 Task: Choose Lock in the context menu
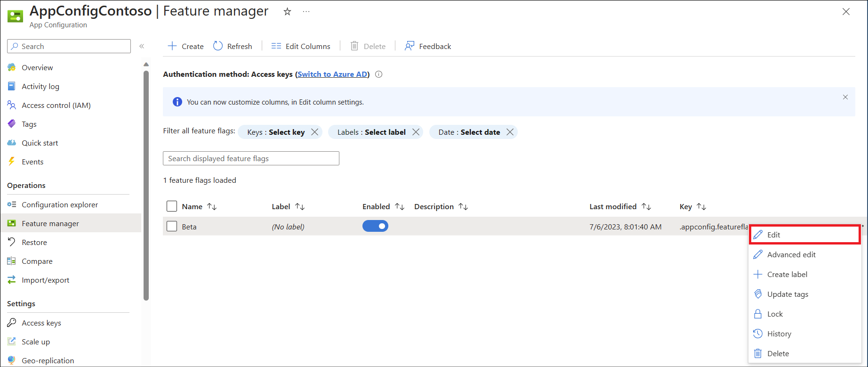(x=805, y=314)
